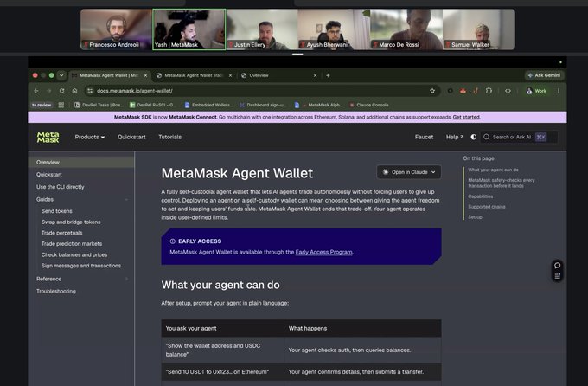The height and width of the screenshot is (386, 588).
Task: Expand the Products dropdown menu
Action: tap(90, 137)
